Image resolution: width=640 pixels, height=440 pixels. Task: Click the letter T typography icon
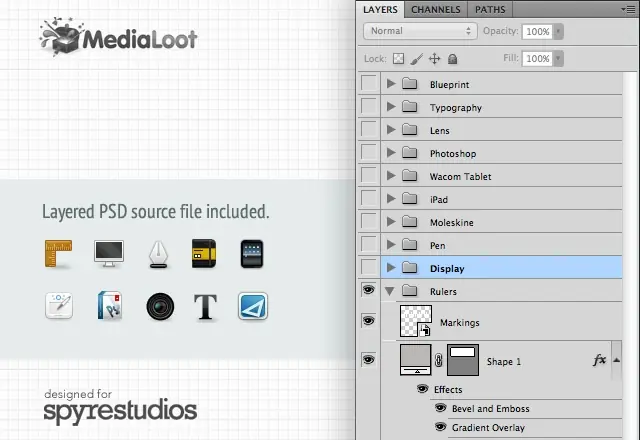(x=205, y=307)
